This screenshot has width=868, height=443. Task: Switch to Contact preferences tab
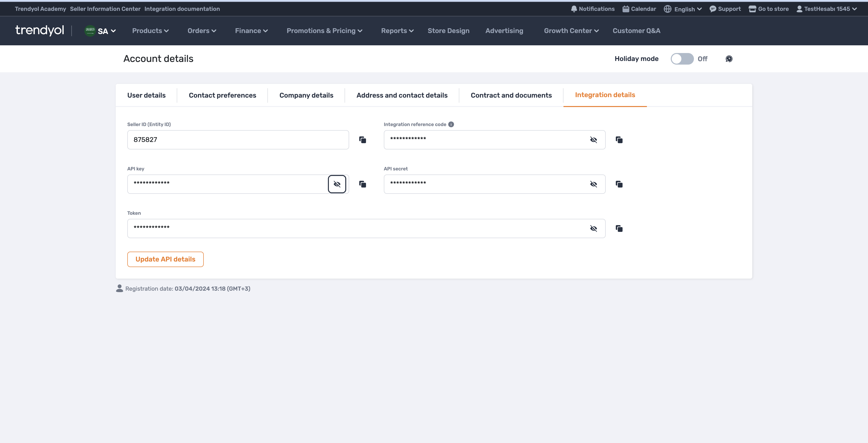click(x=222, y=95)
